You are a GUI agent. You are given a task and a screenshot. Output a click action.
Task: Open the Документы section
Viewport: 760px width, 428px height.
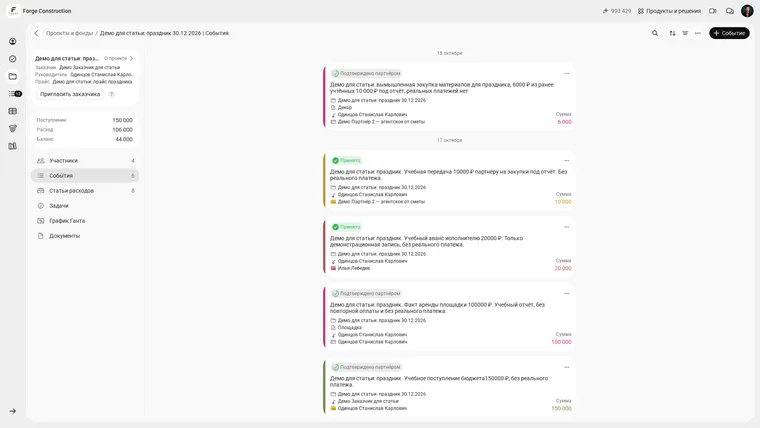click(x=85, y=236)
